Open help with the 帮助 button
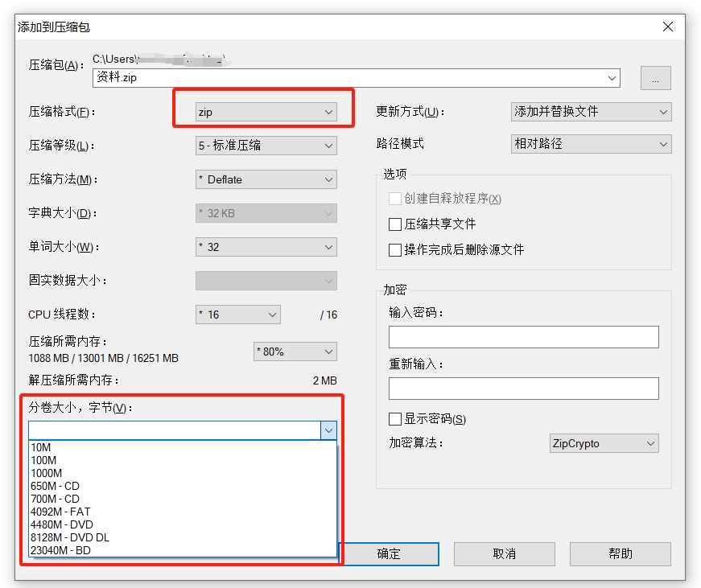This screenshot has height=588, width=701. (x=620, y=554)
